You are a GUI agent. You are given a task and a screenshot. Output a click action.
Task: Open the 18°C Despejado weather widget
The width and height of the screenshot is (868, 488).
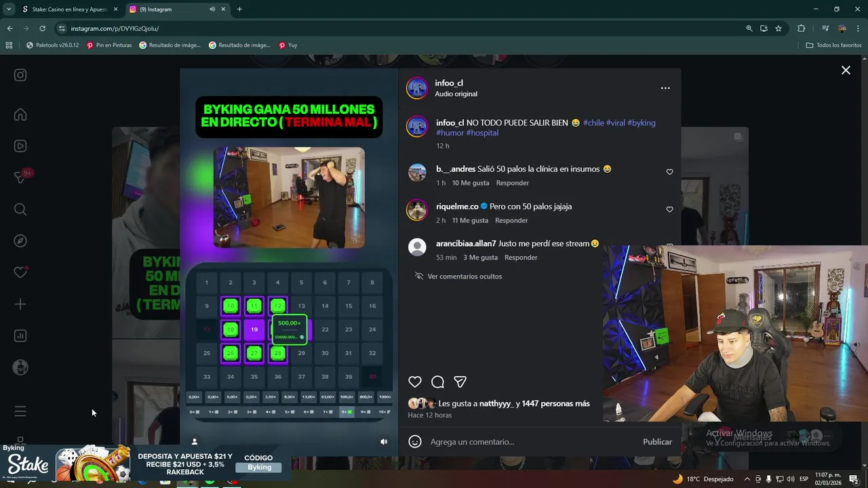coord(703,479)
